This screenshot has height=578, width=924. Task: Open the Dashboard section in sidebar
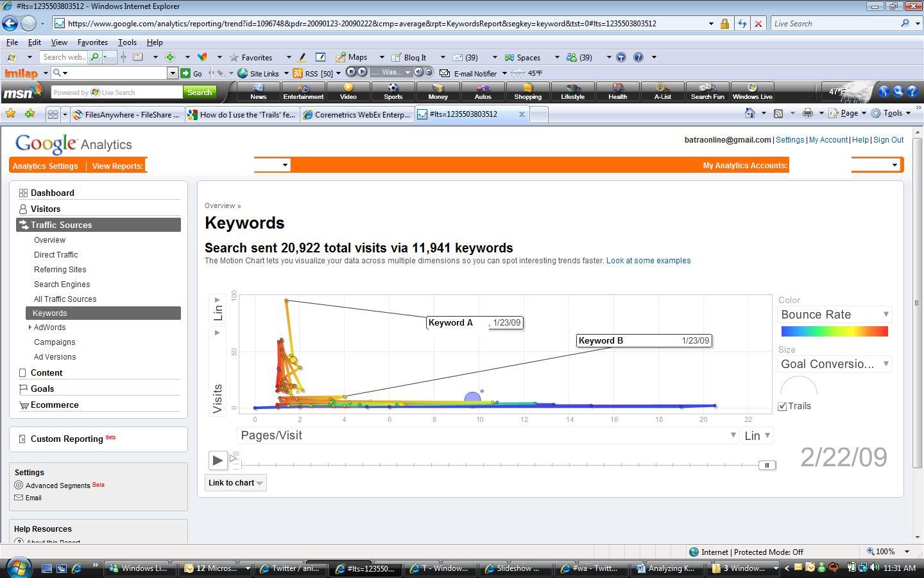pos(53,193)
